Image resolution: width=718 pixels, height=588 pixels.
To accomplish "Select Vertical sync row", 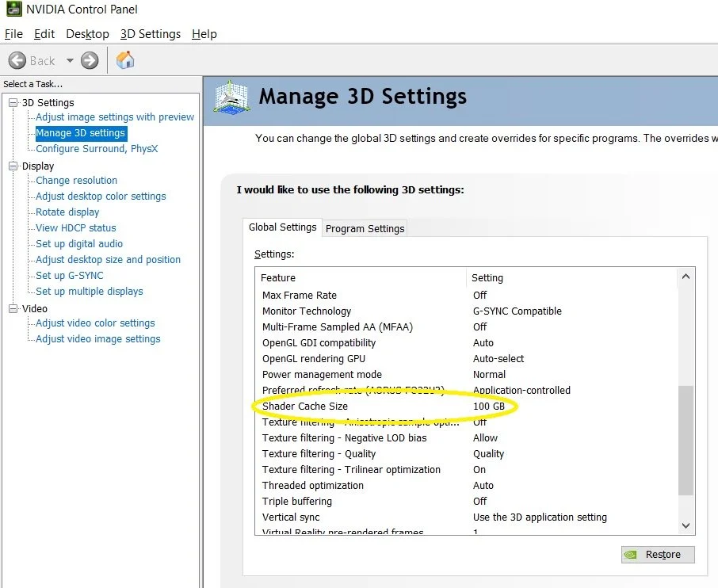I will coord(466,517).
